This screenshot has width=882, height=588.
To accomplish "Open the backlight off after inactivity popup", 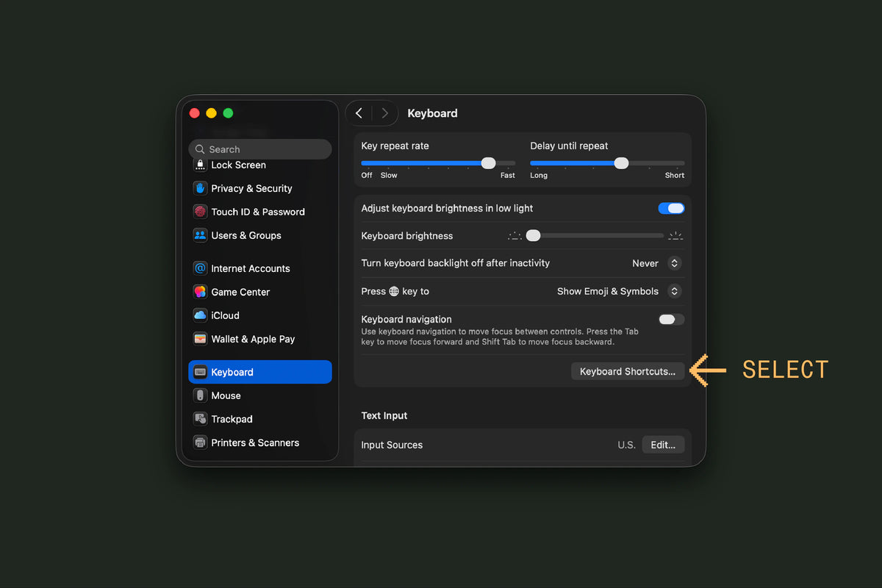I will click(674, 263).
